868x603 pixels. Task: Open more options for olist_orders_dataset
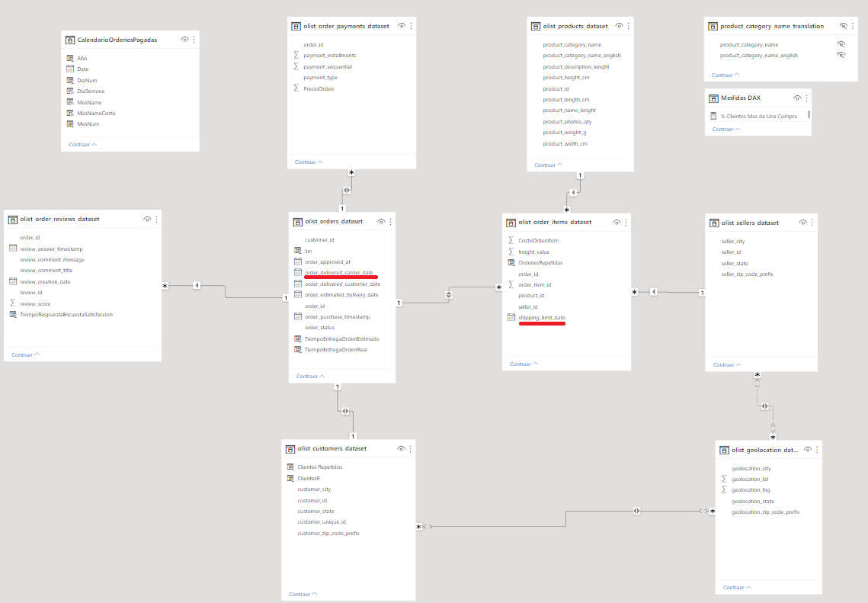click(x=390, y=222)
